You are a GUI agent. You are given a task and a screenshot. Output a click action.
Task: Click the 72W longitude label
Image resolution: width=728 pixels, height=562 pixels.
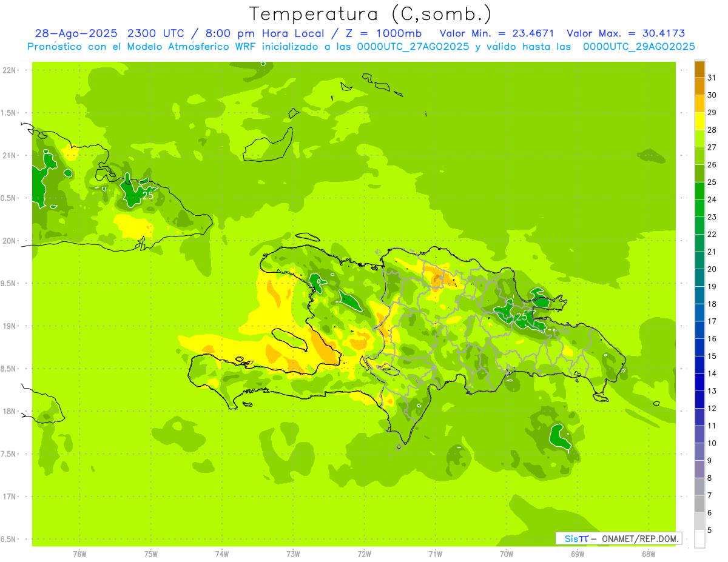(364, 554)
